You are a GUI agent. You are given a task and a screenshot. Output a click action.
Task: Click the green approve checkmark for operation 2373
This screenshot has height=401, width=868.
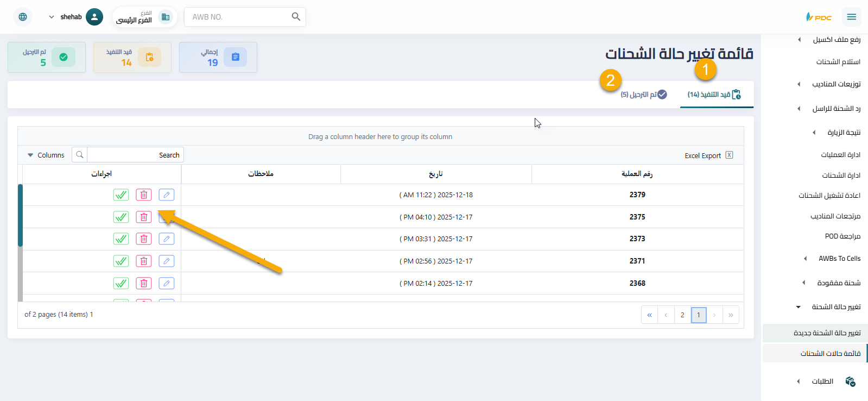point(121,239)
